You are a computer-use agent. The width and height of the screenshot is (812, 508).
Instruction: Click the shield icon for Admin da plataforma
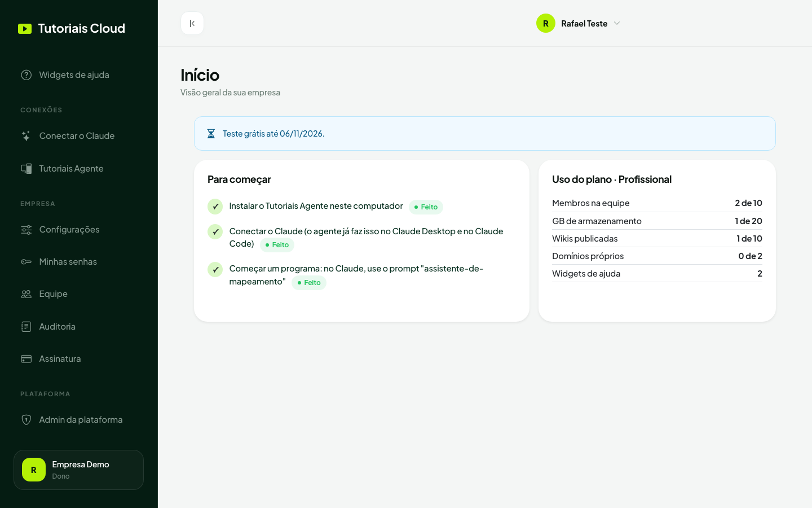(26, 420)
